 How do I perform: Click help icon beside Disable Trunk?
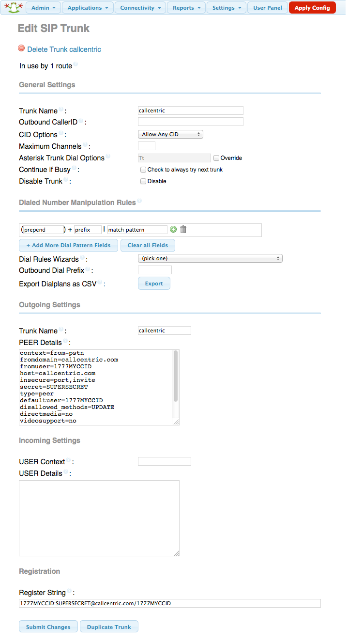[66, 180]
